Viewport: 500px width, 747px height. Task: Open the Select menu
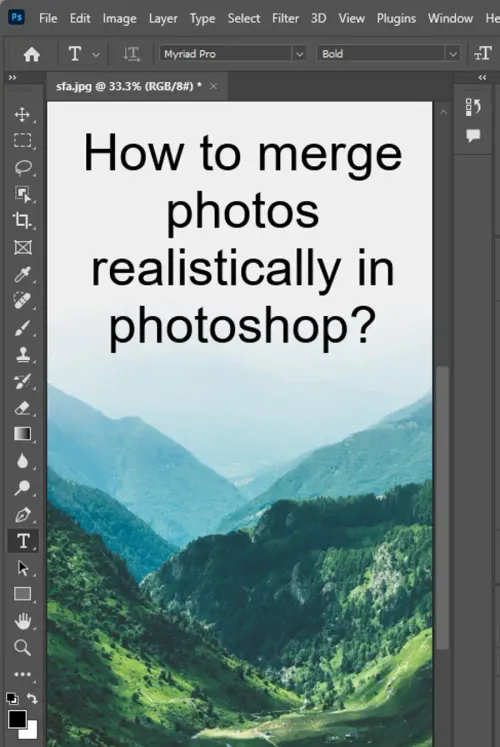tap(244, 19)
